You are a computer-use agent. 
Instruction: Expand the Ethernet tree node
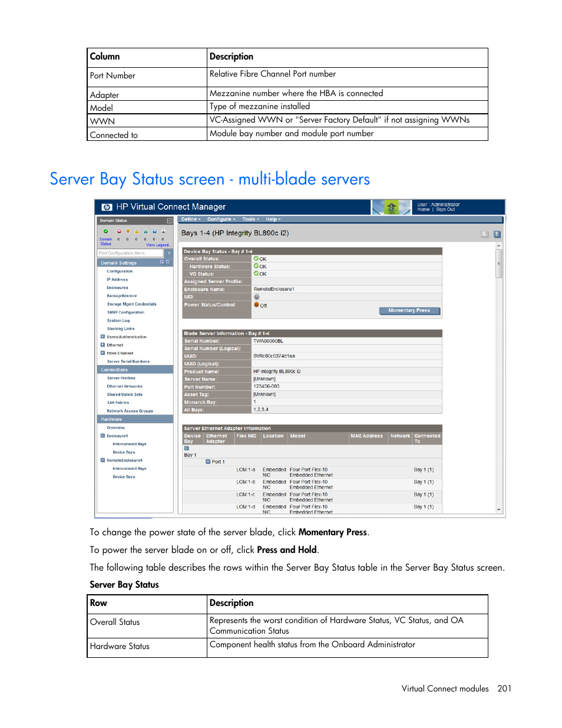(103, 345)
